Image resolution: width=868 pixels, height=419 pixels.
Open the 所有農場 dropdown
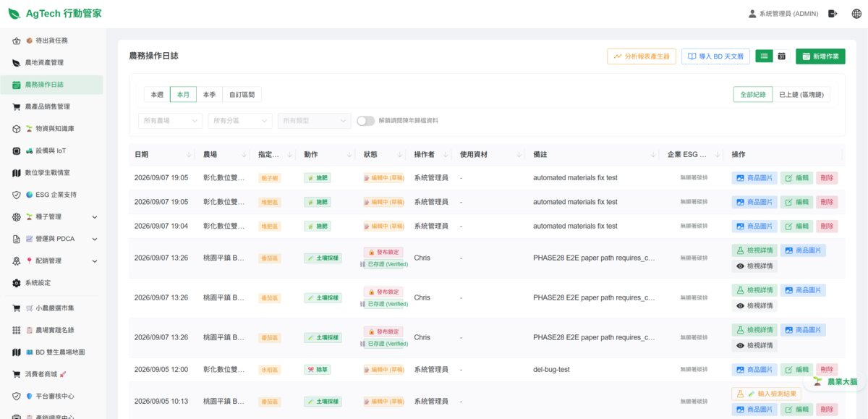click(170, 121)
